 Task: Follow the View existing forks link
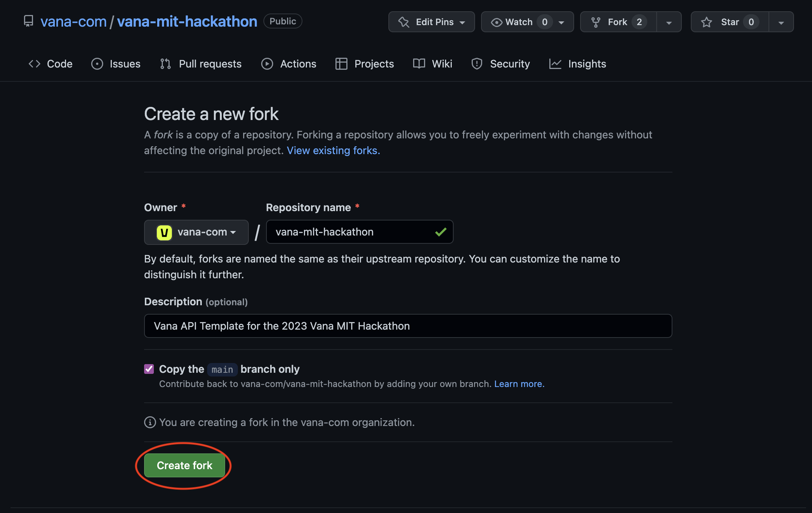pos(333,150)
